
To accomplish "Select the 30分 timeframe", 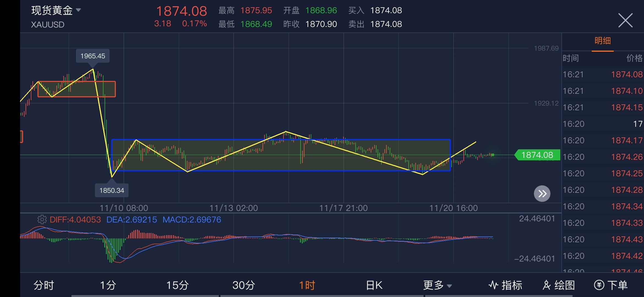I will pyautogui.click(x=244, y=285).
